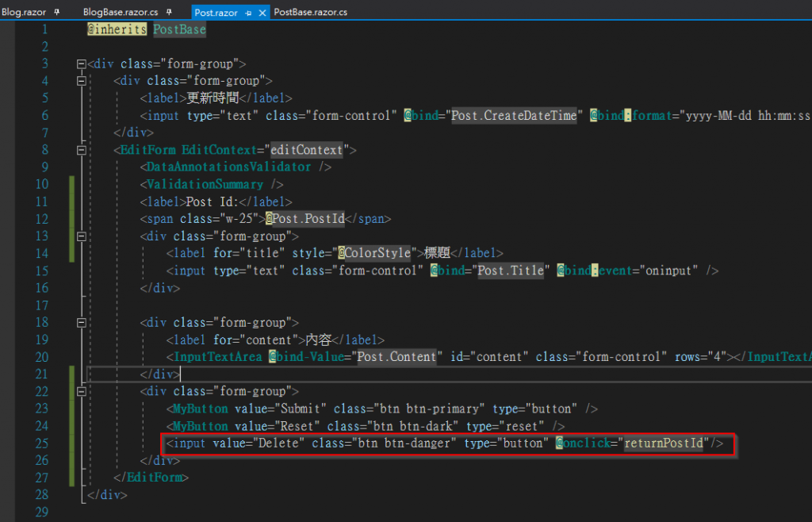Open the BlogBase.razor.cs tab
Viewport: 812px width, 522px height.
coord(121,11)
